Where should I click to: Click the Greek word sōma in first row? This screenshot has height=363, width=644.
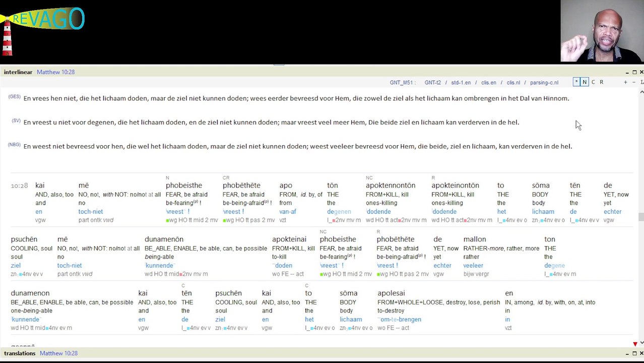pyautogui.click(x=541, y=186)
